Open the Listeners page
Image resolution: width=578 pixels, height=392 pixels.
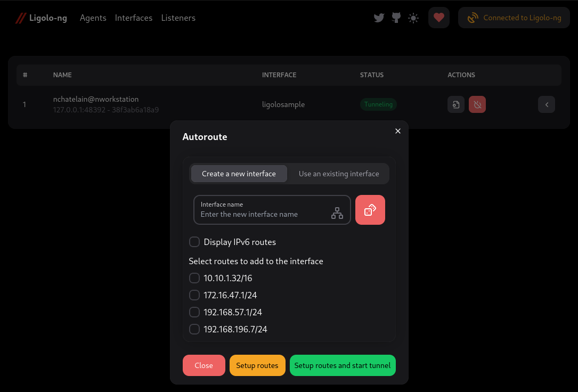pos(178,18)
